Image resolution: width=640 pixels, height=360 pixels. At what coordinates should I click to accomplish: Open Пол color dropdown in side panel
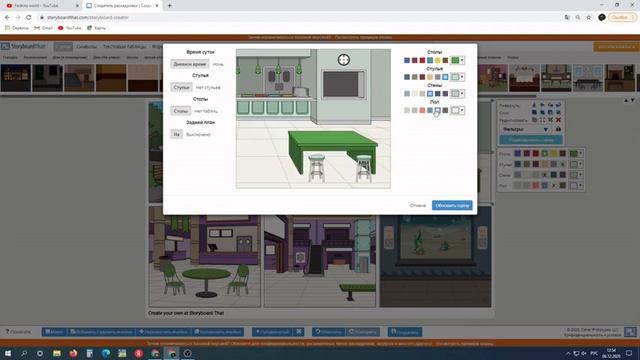[576, 185]
